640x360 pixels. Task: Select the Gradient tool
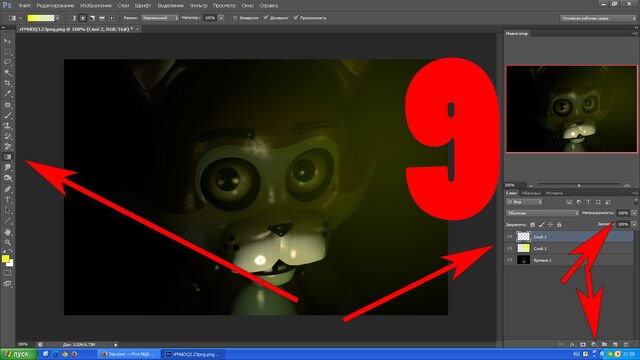click(x=7, y=157)
